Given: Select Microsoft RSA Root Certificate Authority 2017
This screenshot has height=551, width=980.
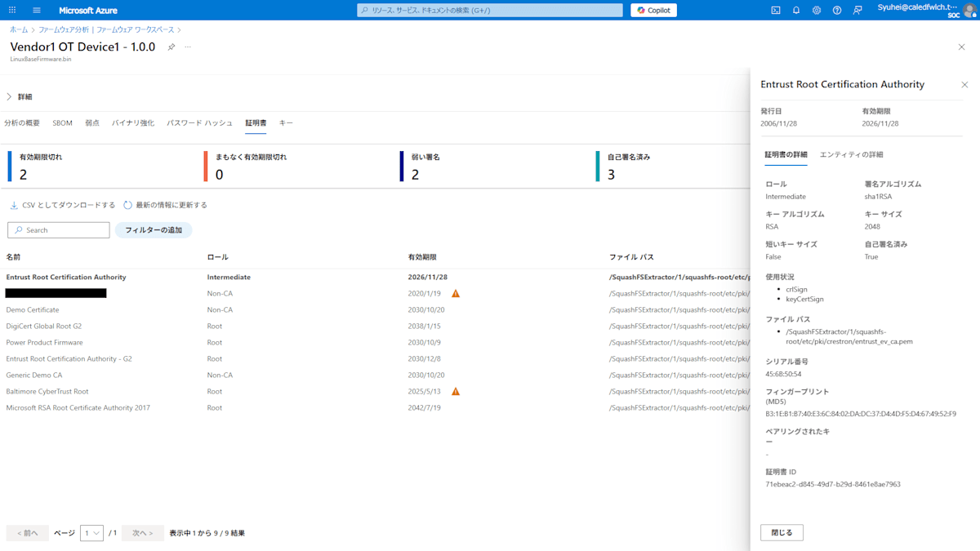Looking at the screenshot, I should coord(376,408).
